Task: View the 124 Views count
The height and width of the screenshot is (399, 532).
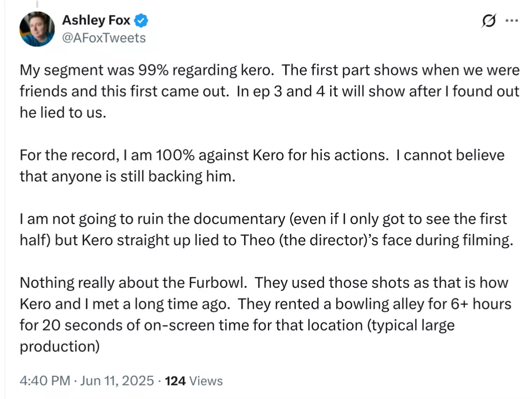Action: (x=194, y=381)
